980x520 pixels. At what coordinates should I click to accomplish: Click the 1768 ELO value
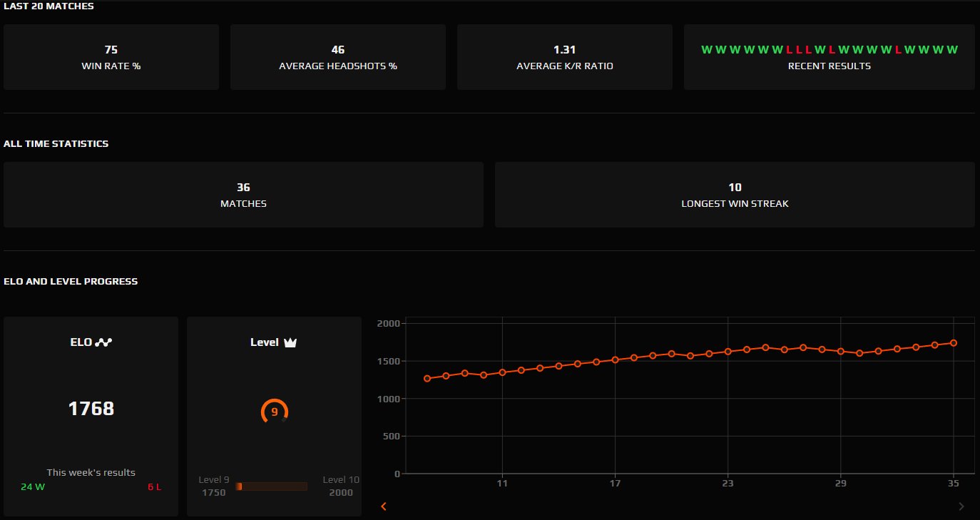click(91, 409)
